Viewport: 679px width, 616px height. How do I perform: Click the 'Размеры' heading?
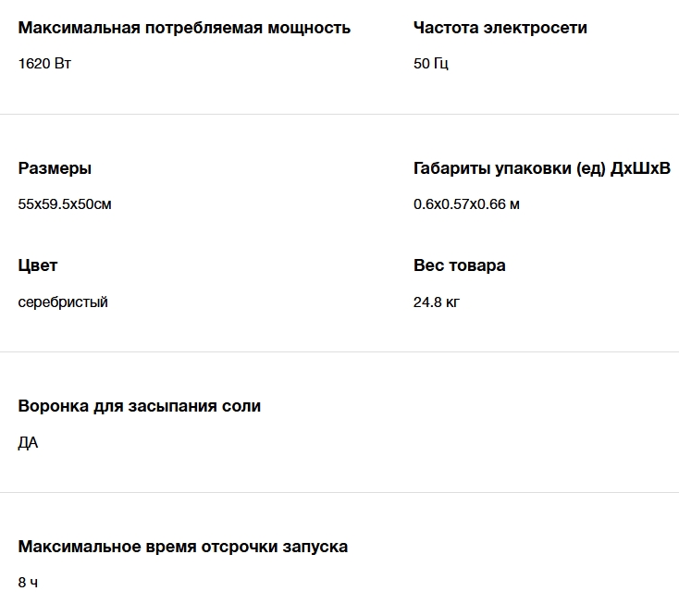pos(55,168)
